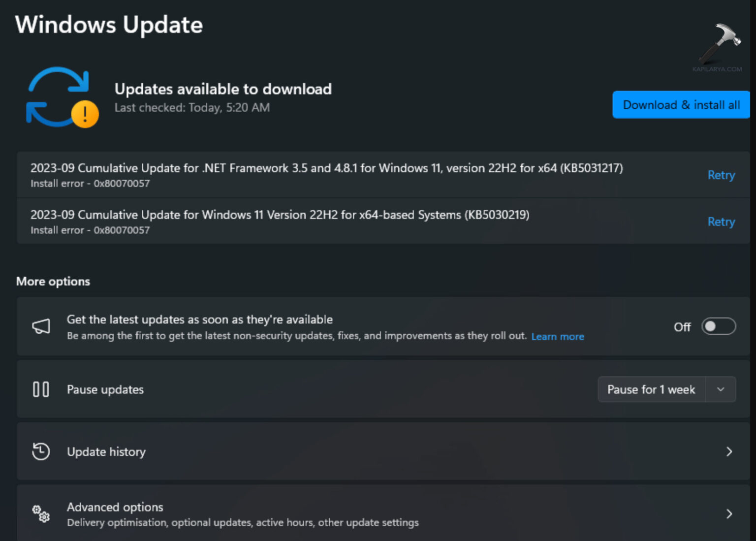The height and width of the screenshot is (541, 756).
Task: Select the KB5030219 cumulative update title
Action: pyautogui.click(x=280, y=215)
